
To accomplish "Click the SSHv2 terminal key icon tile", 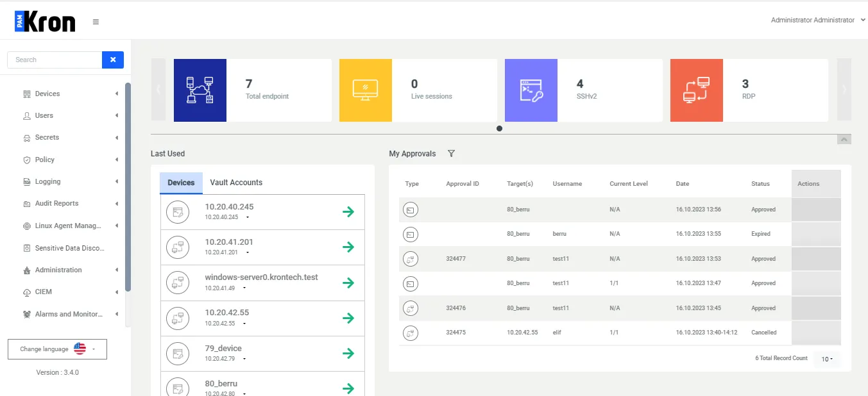I will [x=531, y=90].
